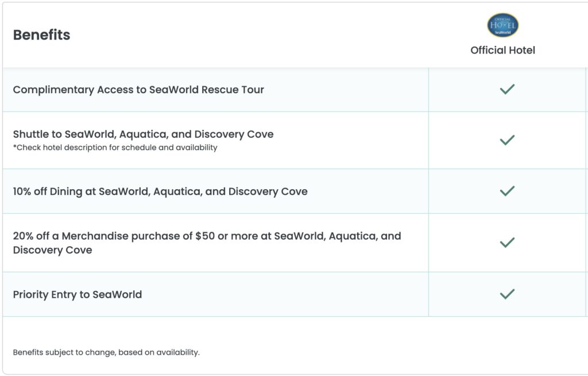Click the Official Hotel SeaWorld badge logo
The image size is (588, 376).
pyautogui.click(x=502, y=25)
